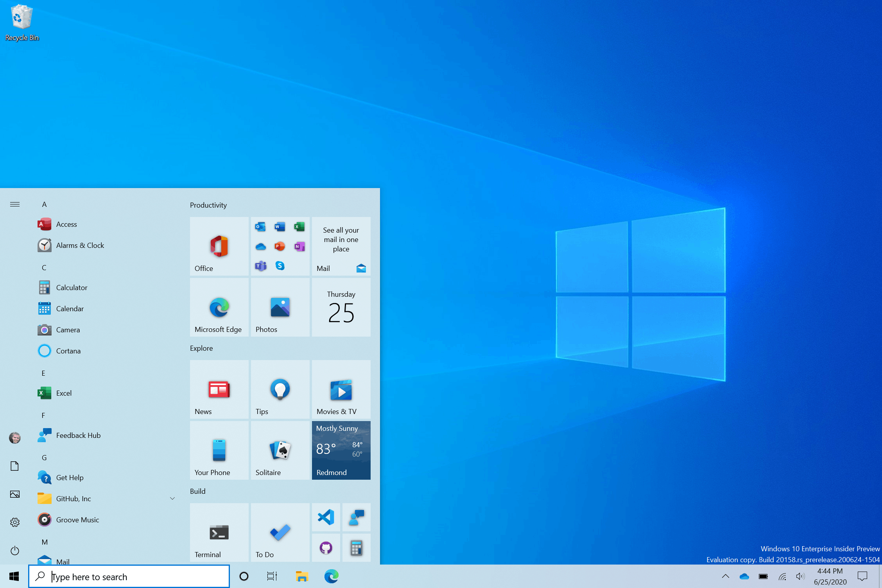Open the alphabetical A section jump link

click(x=44, y=204)
